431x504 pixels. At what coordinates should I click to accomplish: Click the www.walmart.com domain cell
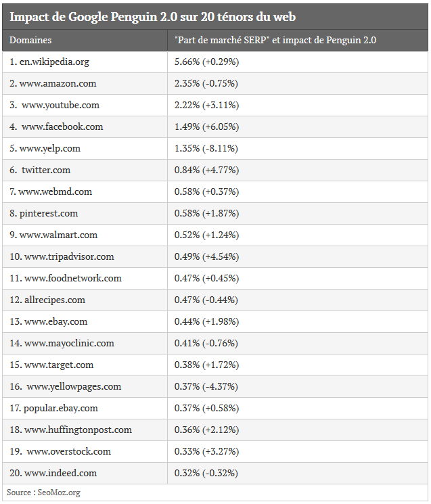85,235
